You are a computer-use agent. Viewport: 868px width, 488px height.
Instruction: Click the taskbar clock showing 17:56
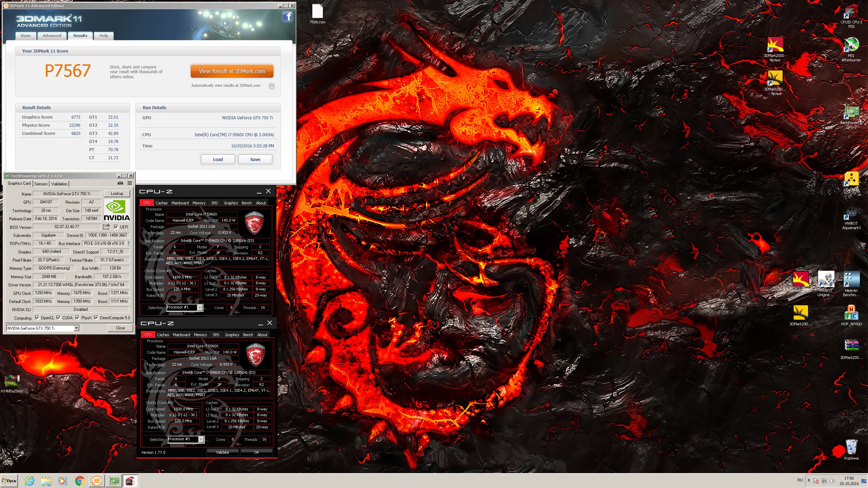pyautogui.click(x=849, y=481)
